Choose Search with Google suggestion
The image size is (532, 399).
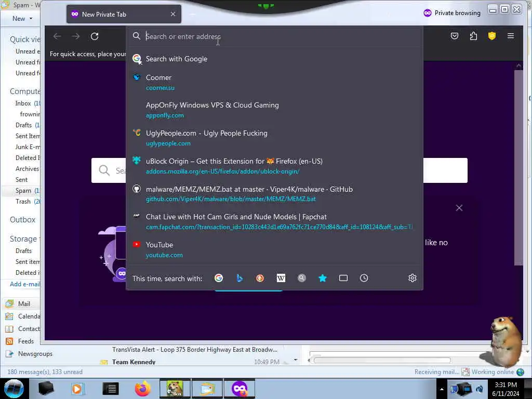tap(274, 59)
